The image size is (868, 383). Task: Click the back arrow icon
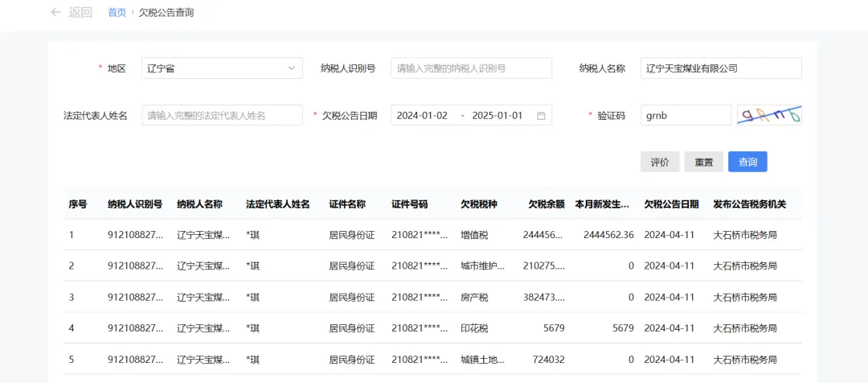pyautogui.click(x=55, y=12)
